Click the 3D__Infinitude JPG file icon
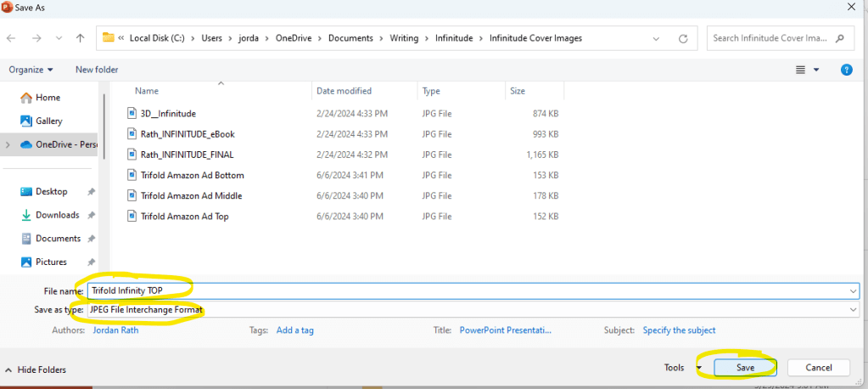This screenshot has width=868, height=389. click(132, 113)
